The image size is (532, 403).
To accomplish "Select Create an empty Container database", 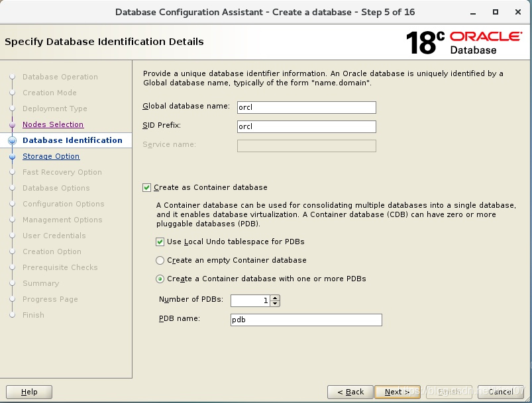I will click(x=160, y=260).
